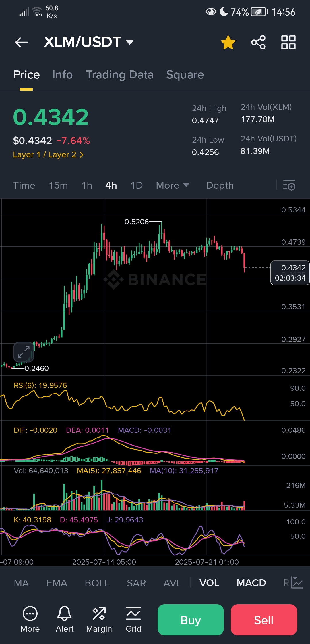Open the Square tab
Viewport: 310px width, 644px height.
185,75
